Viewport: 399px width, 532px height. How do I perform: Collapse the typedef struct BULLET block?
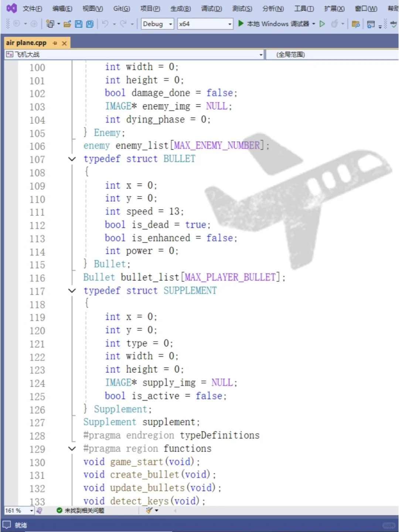(x=72, y=159)
